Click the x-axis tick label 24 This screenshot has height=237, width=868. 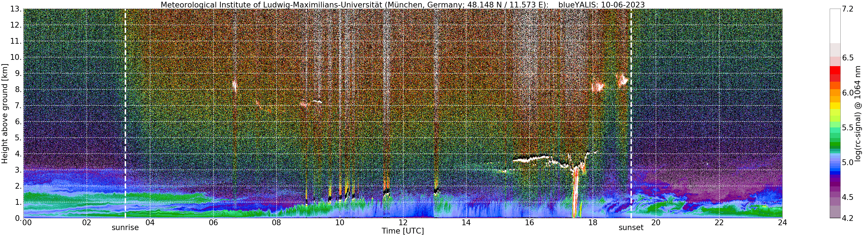(782, 223)
